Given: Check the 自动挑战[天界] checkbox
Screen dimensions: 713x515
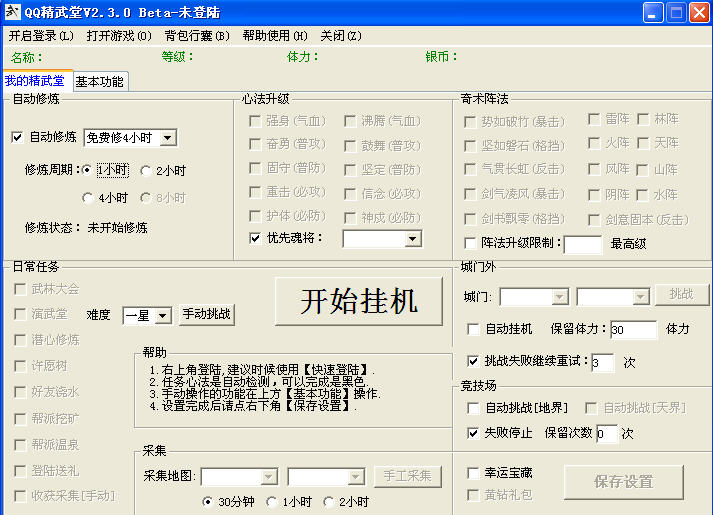Looking at the screenshot, I should coord(591,408).
